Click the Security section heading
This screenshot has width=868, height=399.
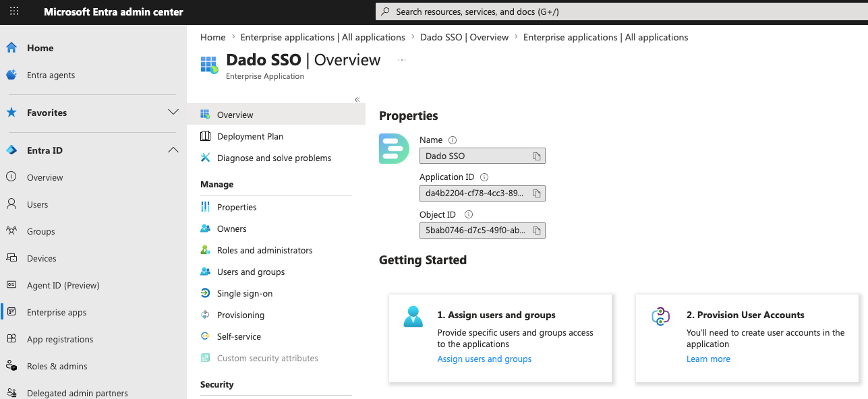click(x=217, y=384)
